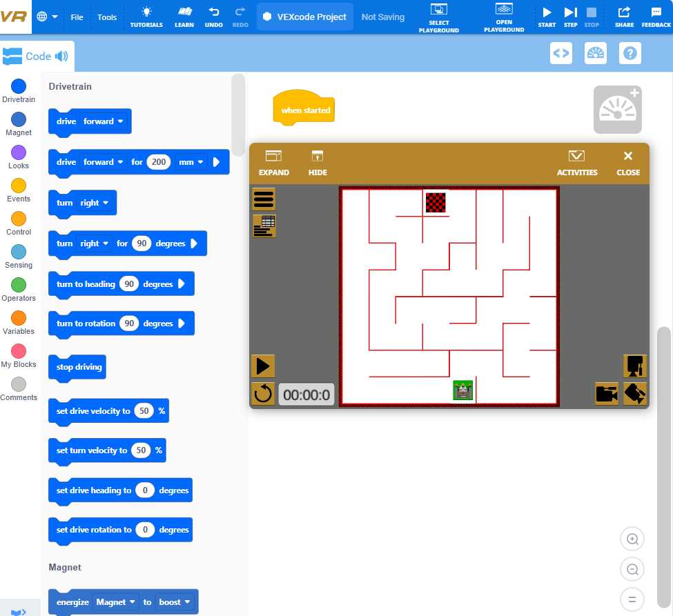Open the File menu

coord(77,17)
